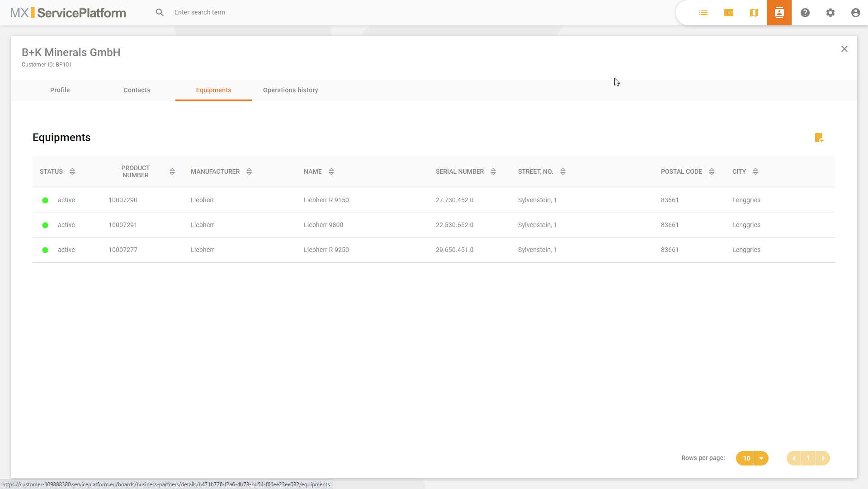868x489 pixels.
Task: Go to previous page of equipments
Action: point(794,458)
